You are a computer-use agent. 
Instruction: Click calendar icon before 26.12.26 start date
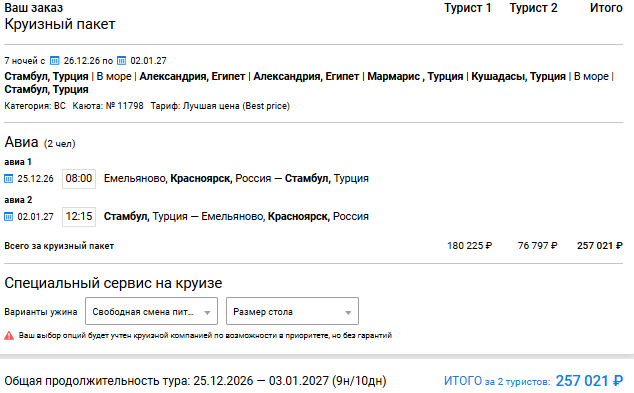click(x=55, y=61)
